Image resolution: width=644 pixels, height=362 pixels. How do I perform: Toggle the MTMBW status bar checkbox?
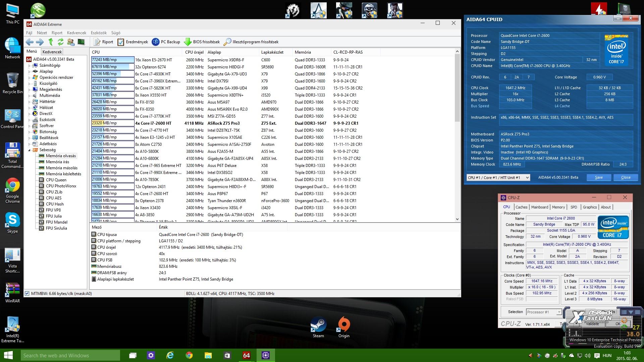click(27, 294)
